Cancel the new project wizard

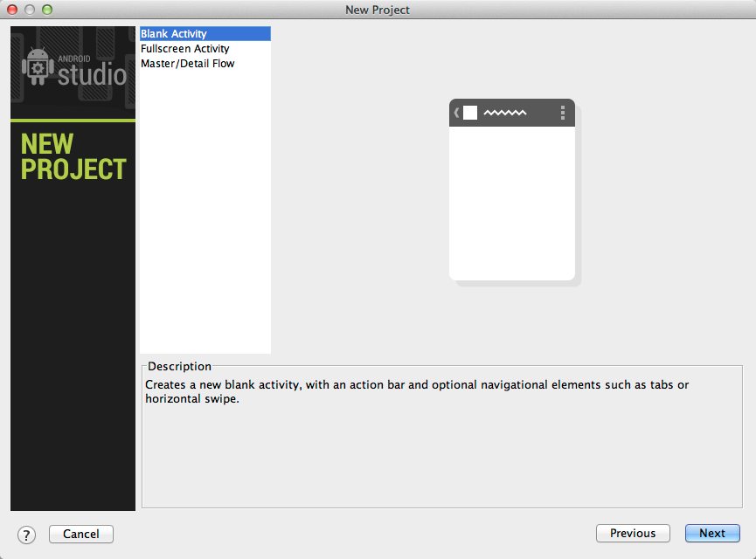coord(81,534)
